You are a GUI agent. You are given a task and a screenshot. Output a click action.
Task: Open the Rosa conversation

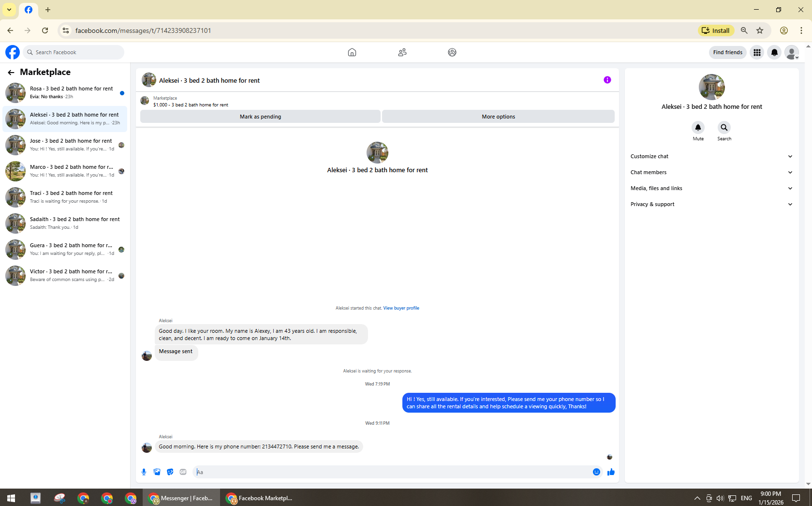(65, 93)
